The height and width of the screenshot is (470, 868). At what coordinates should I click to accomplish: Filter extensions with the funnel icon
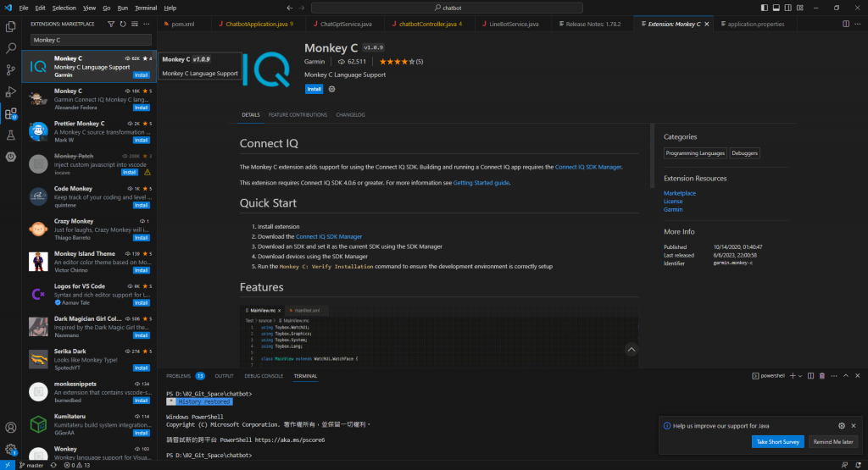111,24
